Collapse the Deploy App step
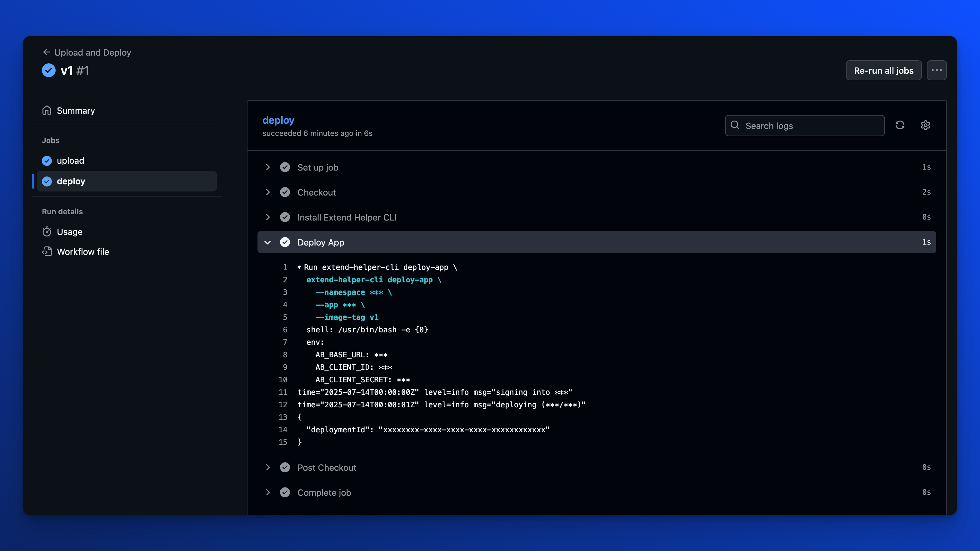The height and width of the screenshot is (551, 980). tap(268, 242)
